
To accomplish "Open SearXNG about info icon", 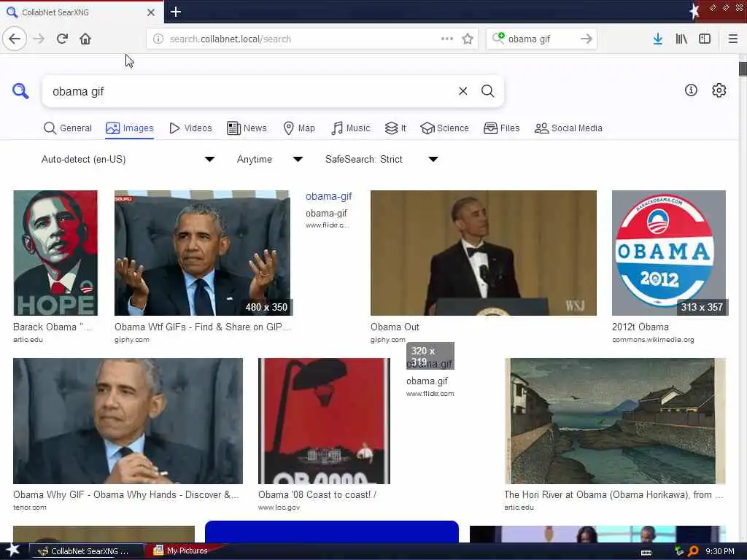I will 691,90.
